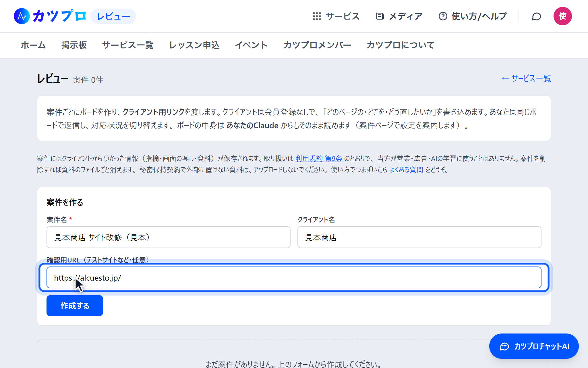
Task: Click the まだ案件がありません message
Action: (293, 364)
